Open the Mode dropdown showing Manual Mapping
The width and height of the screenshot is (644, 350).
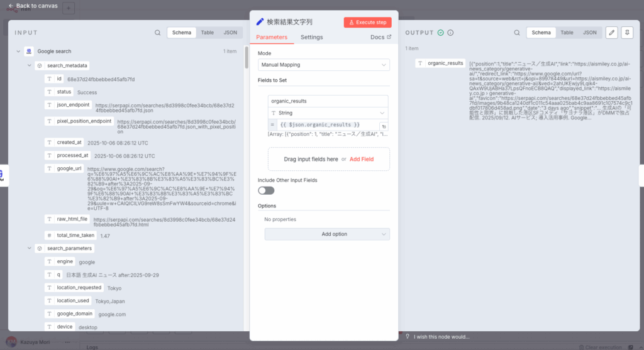coord(324,65)
